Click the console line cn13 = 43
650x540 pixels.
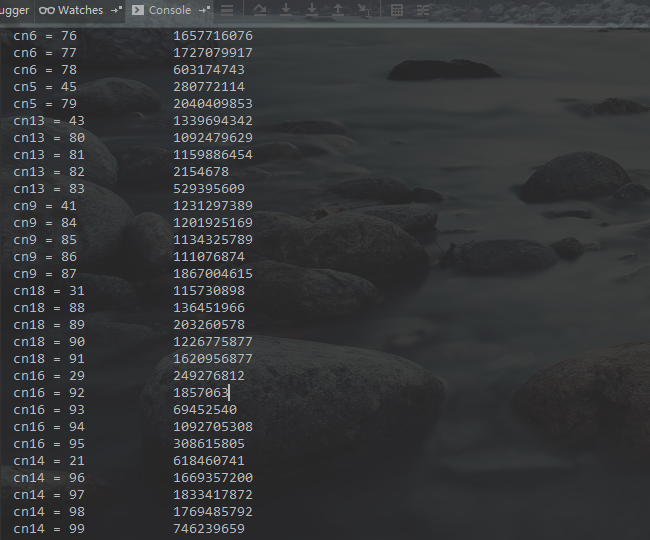49,121
